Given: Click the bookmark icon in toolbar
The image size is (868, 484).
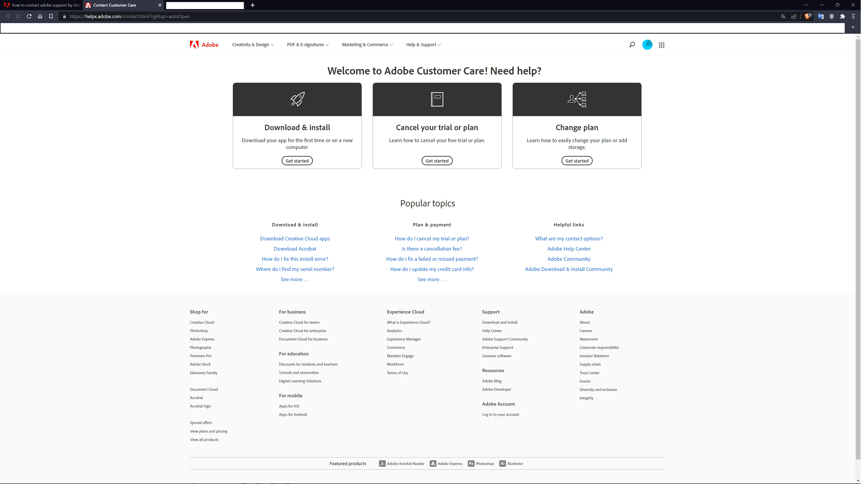Looking at the screenshot, I should pos(51,16).
